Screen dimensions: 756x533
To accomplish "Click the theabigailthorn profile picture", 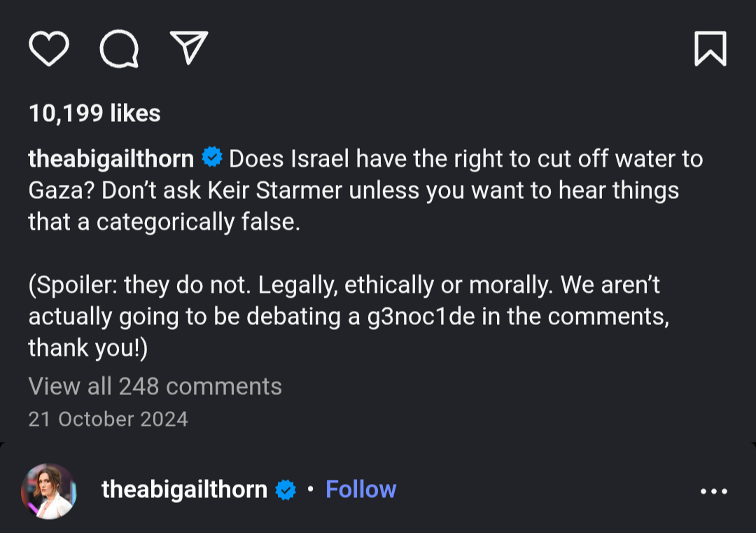I will tap(49, 491).
